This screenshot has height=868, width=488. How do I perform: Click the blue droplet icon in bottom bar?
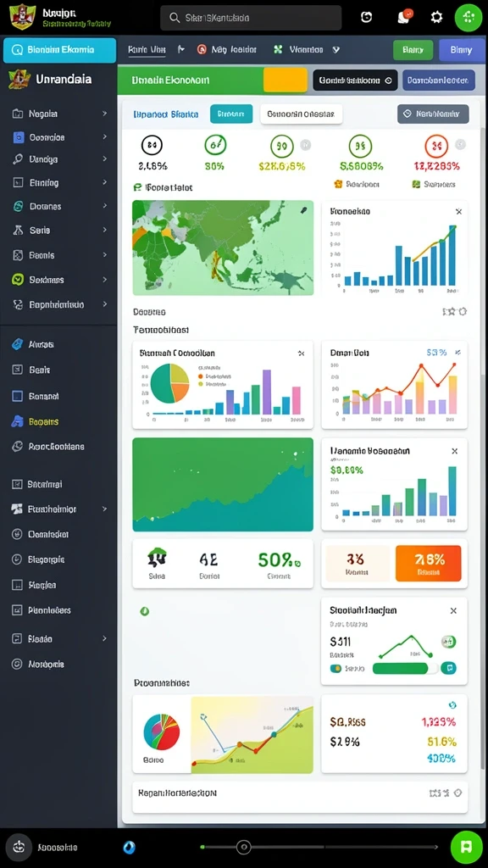(129, 847)
